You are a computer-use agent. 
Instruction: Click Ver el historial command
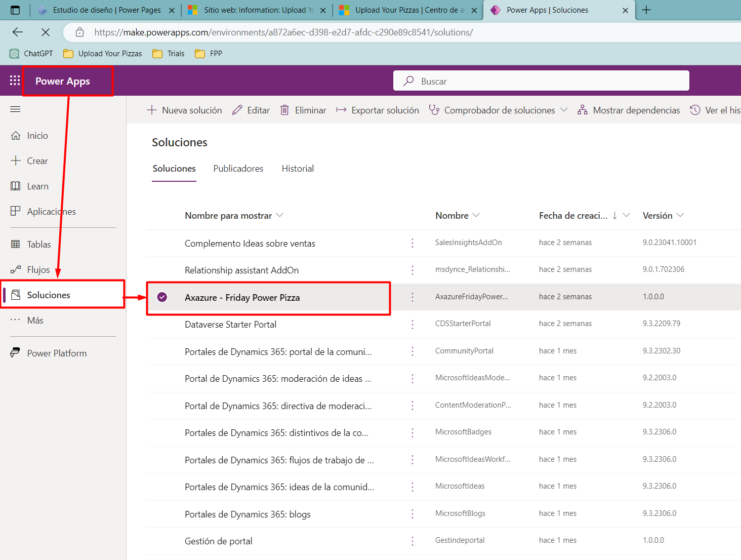click(x=715, y=110)
